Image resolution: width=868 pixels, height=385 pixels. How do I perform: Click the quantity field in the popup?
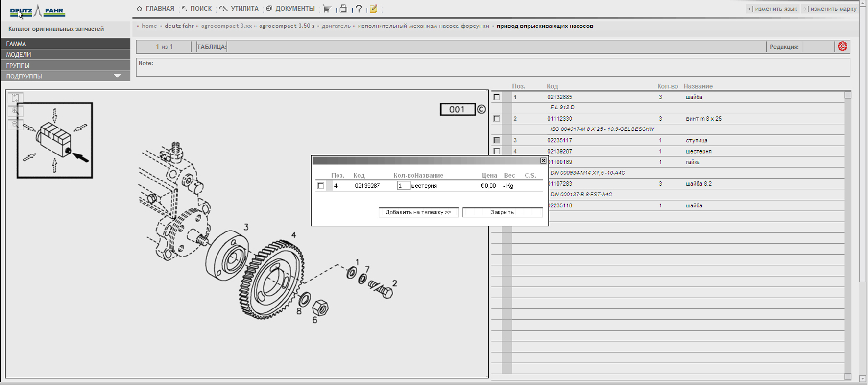point(403,186)
